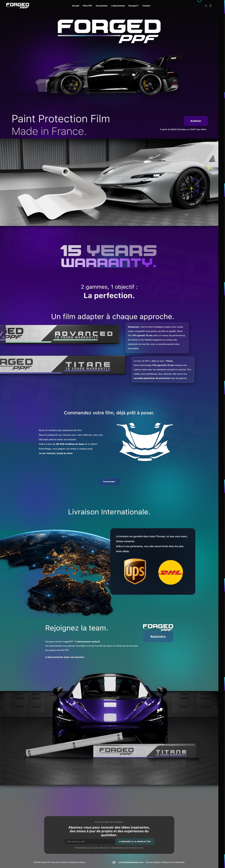This screenshot has height=868, width=225.
Task: Select the Advanced 10 years warranty banner
Action: click(59, 334)
